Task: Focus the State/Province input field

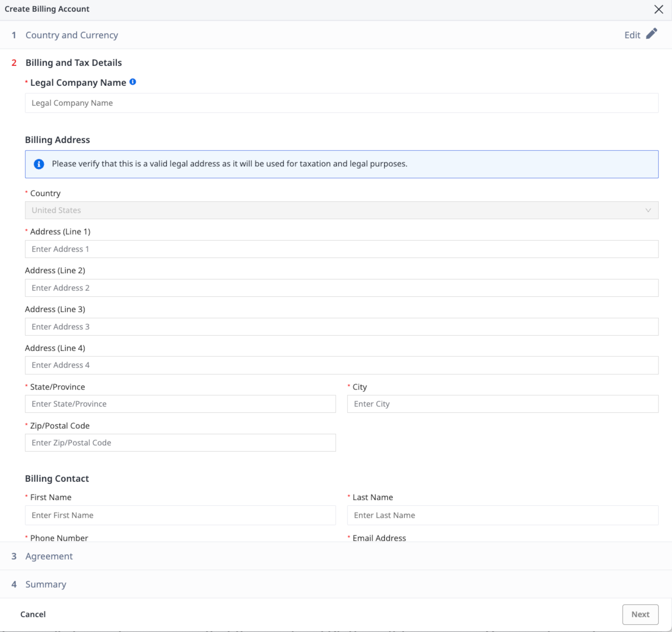Action: [x=181, y=404]
